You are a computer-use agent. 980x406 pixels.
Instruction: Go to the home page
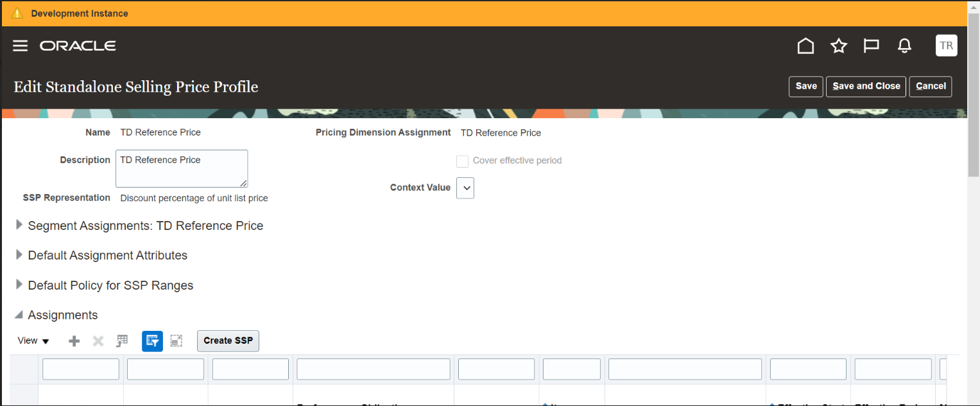tap(805, 46)
